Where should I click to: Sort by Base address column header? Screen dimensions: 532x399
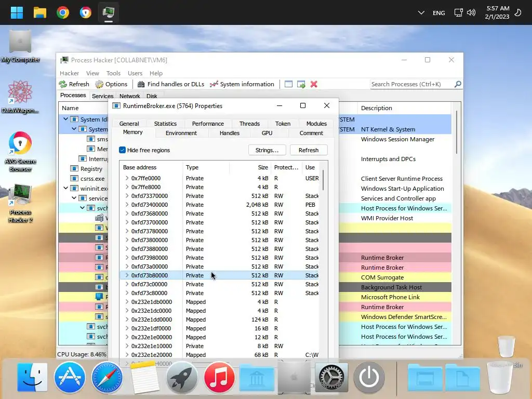click(x=151, y=167)
